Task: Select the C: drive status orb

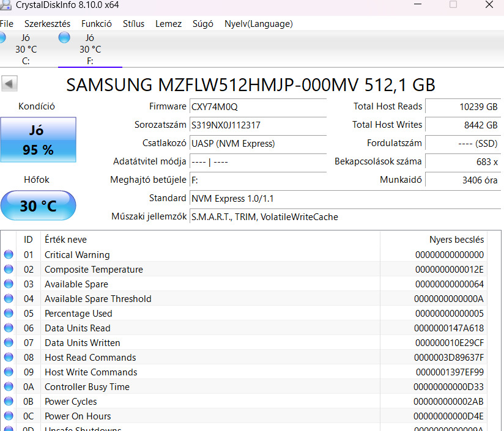Action: pos(2,37)
